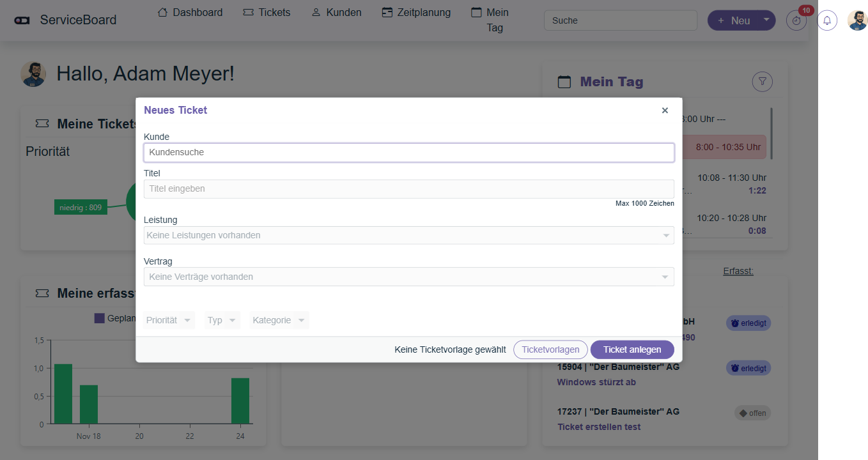Screen dimensions: 868x460
Task: Open the user profile avatar menu
Action: click(857, 20)
